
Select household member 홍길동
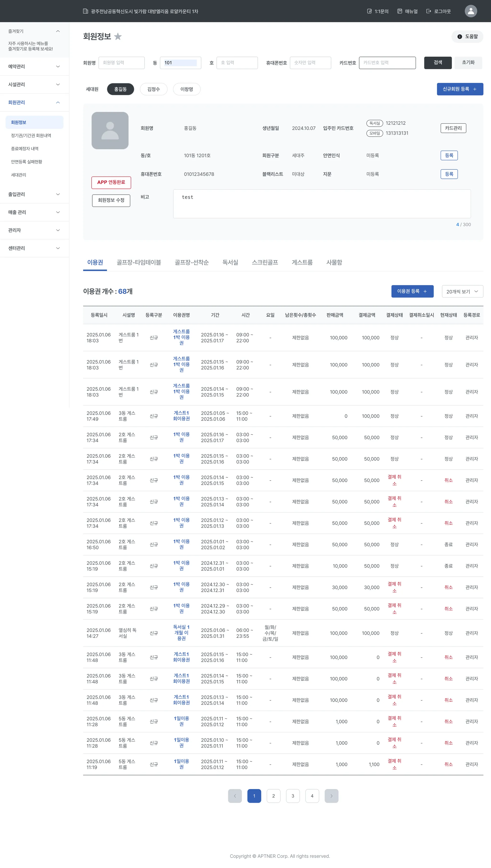click(120, 89)
